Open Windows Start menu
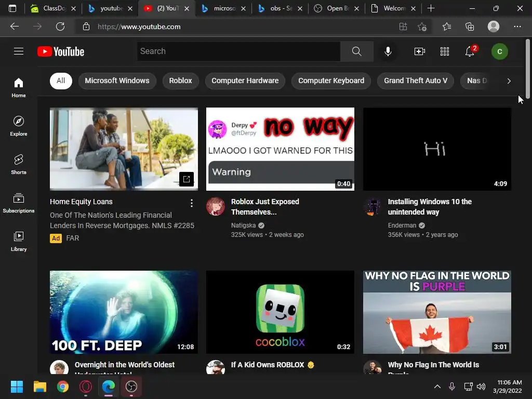The image size is (532, 399). 17,387
